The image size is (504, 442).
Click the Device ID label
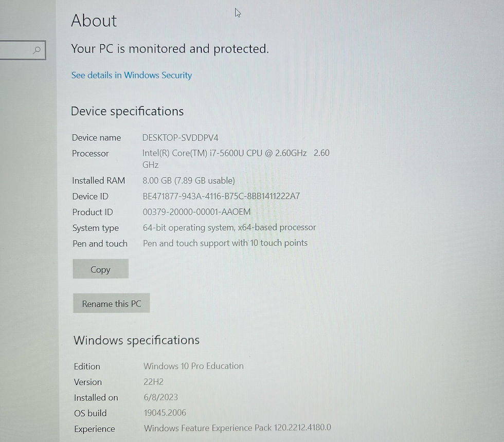(91, 196)
